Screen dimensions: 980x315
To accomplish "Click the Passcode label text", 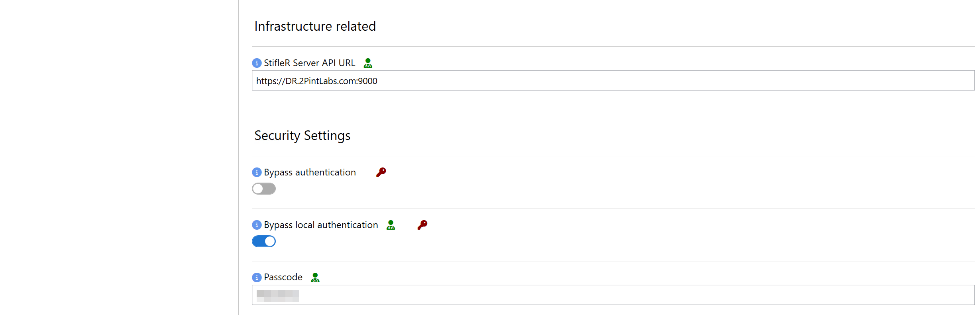I will pos(283,277).
